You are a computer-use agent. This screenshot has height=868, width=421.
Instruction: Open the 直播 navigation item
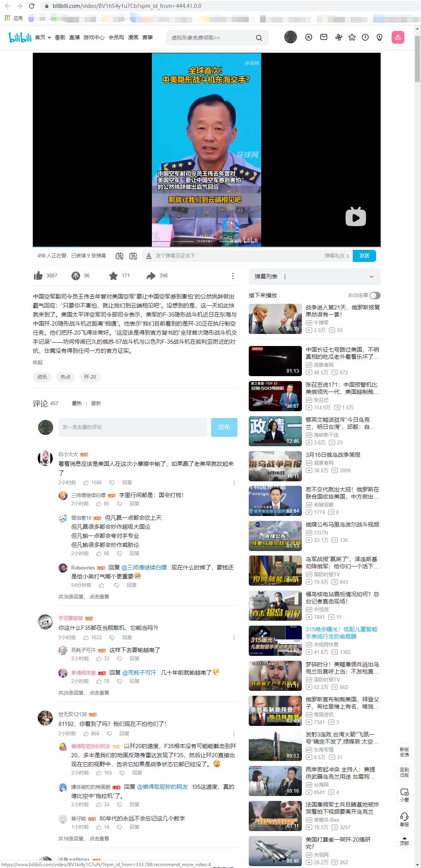coord(74,37)
